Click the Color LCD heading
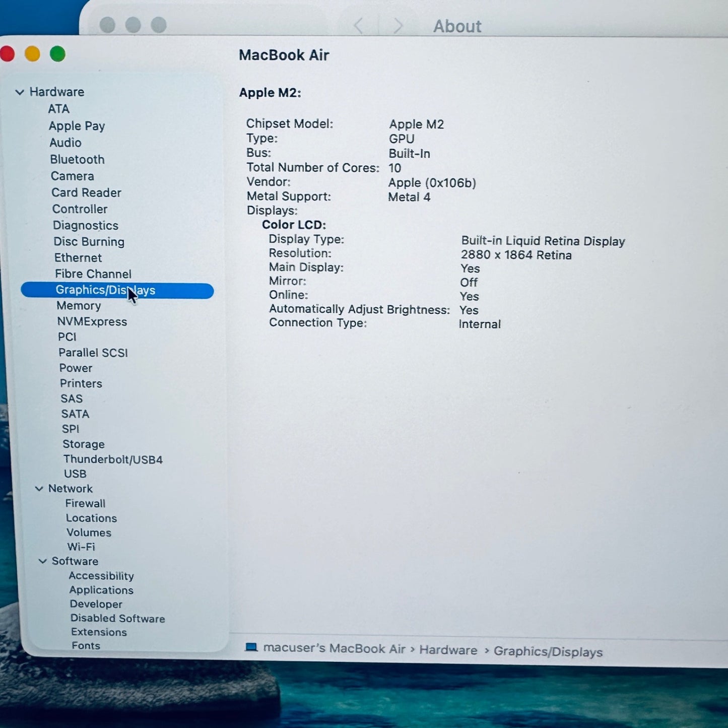The height and width of the screenshot is (728, 728). point(294,225)
